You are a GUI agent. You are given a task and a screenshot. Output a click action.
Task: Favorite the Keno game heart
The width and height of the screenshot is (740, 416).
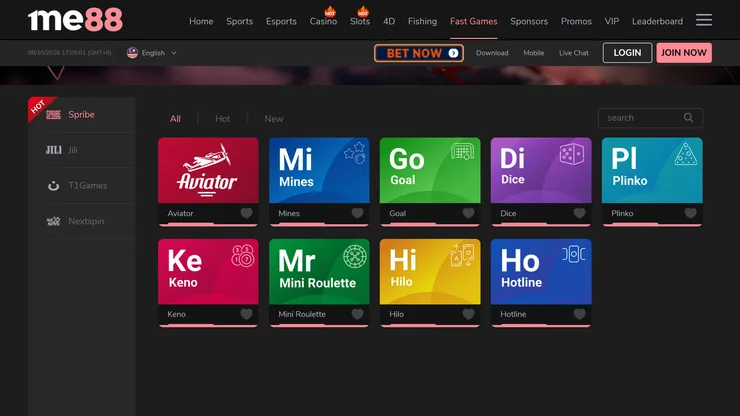(246, 314)
